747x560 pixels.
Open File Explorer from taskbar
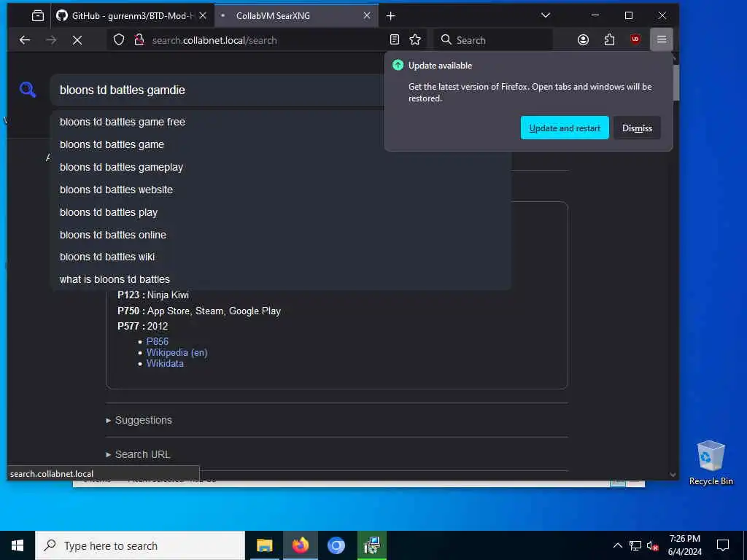coord(264,545)
